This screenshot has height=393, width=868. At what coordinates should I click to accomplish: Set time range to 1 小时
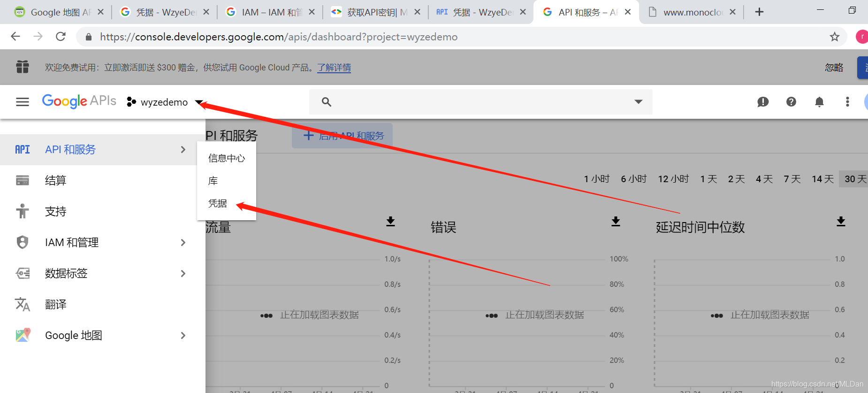596,179
